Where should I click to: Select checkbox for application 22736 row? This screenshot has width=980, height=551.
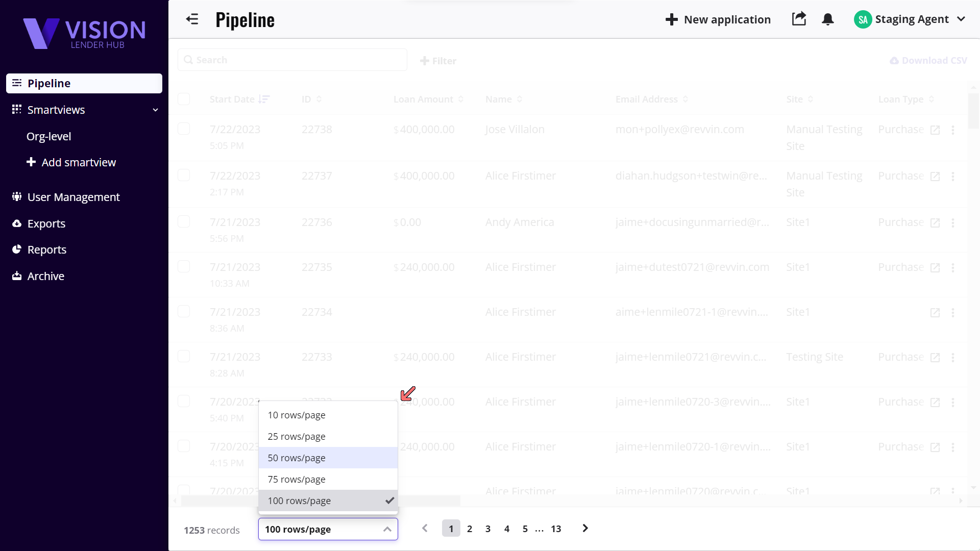[x=184, y=222]
